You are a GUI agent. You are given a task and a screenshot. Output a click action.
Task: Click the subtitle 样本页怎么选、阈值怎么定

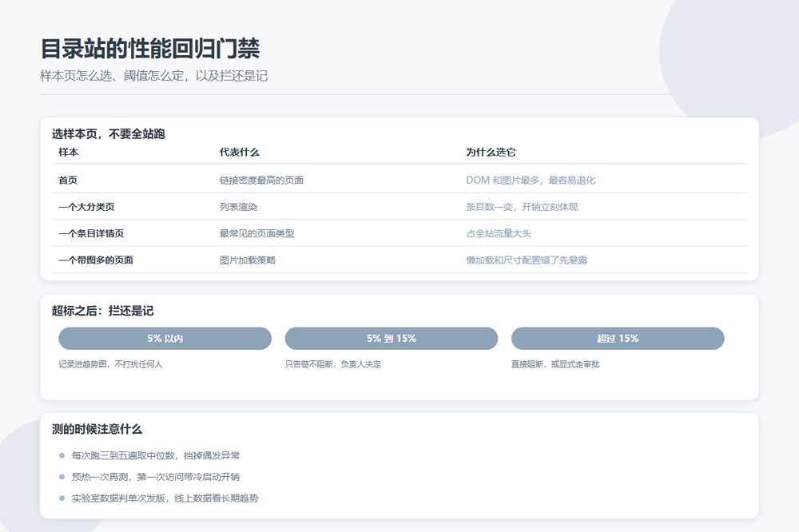tap(113, 76)
